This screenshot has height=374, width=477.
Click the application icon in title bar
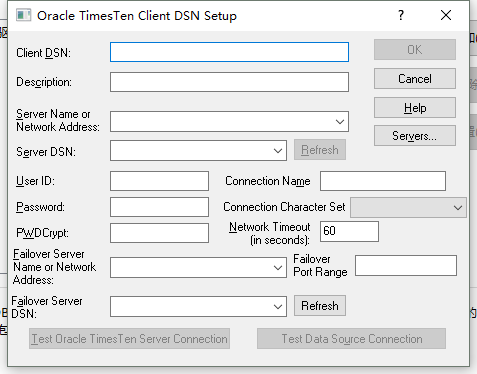click(23, 16)
